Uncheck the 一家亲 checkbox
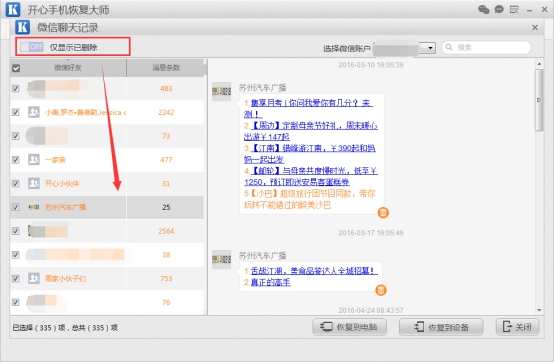The image size is (554, 362). click(x=16, y=160)
